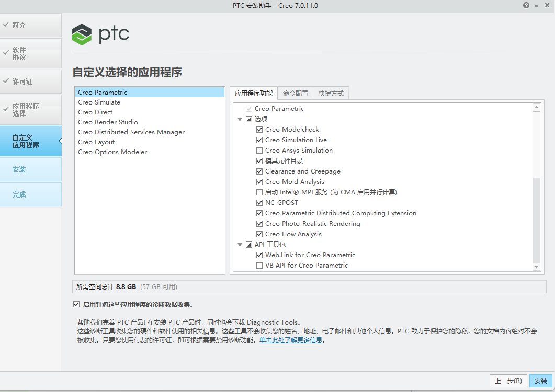555x392 pixels.
Task: Uncheck NC-GPOST option
Action: click(x=259, y=203)
